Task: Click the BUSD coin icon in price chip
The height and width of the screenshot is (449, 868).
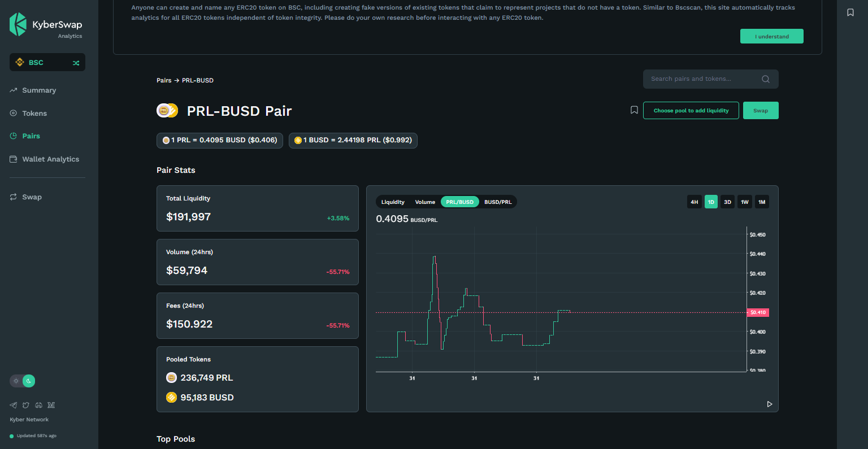Action: (x=298, y=141)
